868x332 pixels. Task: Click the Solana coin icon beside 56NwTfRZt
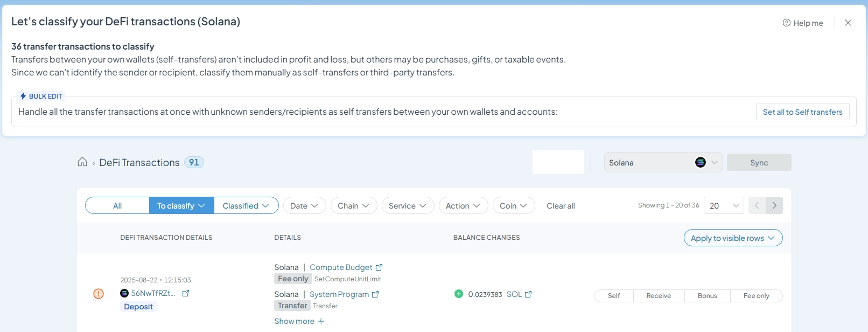124,293
